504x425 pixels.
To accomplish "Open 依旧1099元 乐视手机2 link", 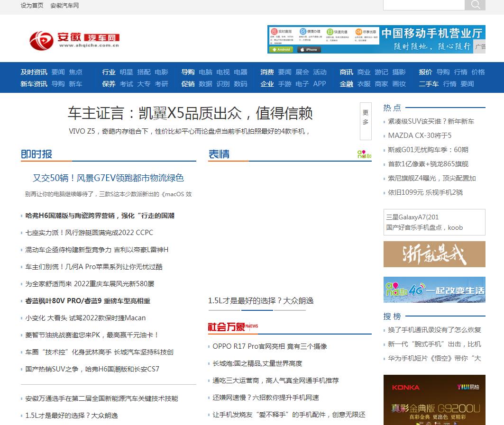I will (425, 192).
